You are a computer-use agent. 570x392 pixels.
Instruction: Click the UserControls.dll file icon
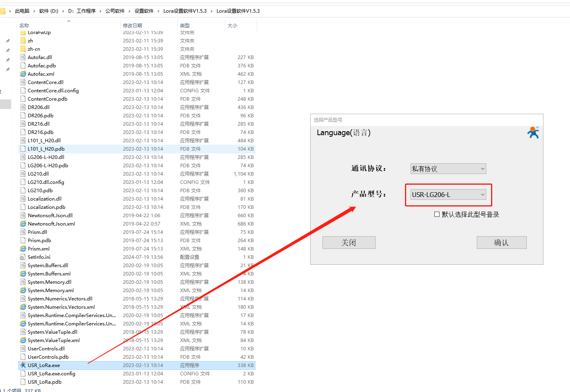pyautogui.click(x=23, y=348)
